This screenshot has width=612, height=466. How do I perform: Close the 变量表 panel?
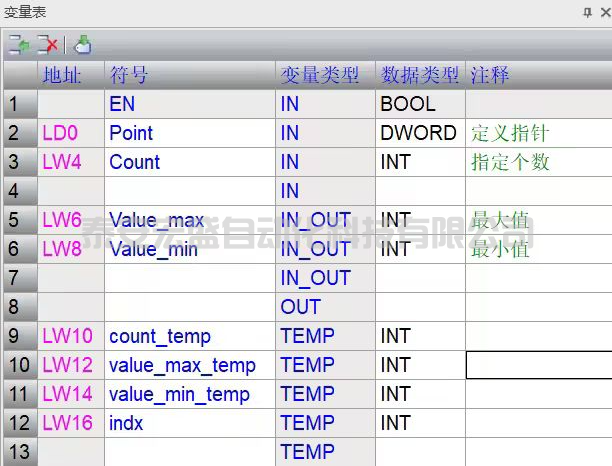[604, 12]
